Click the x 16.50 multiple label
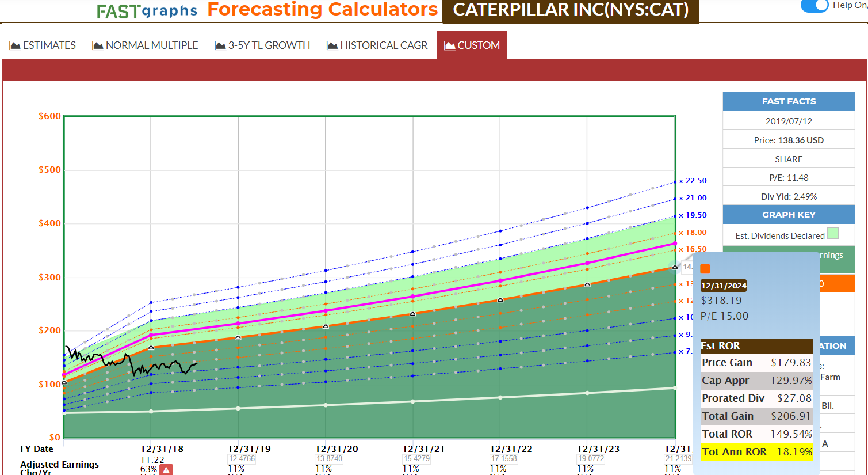The height and width of the screenshot is (475, 868). [693, 249]
